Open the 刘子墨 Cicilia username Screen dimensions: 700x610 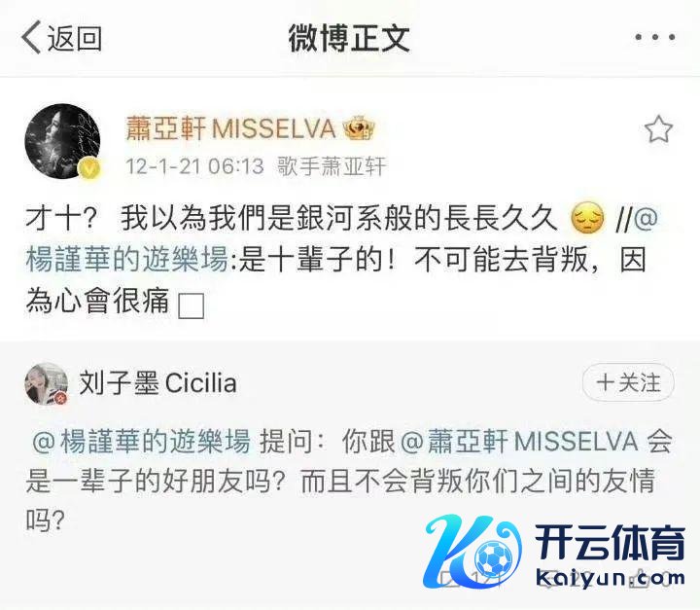(157, 383)
